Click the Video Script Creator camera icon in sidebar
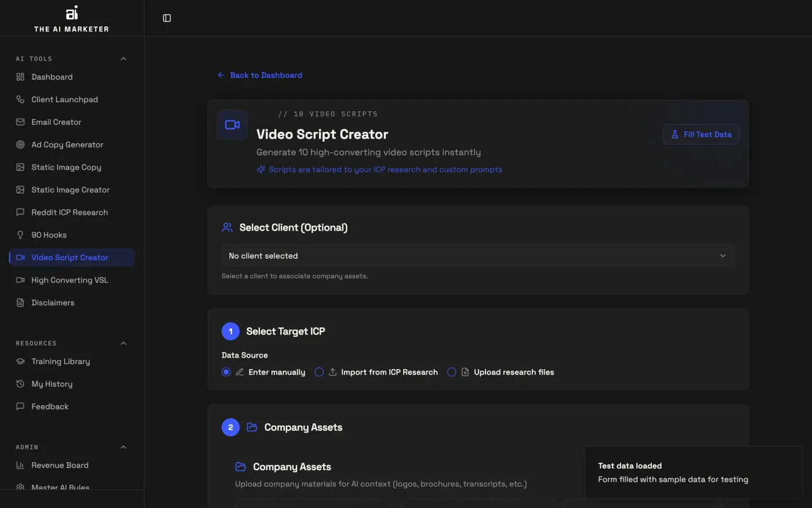This screenshot has height=508, width=812. tap(20, 258)
